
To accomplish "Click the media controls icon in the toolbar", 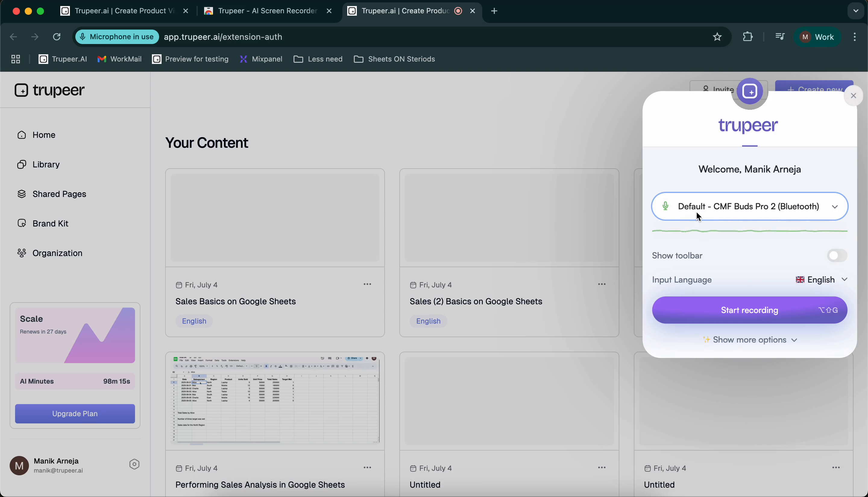I will point(780,36).
